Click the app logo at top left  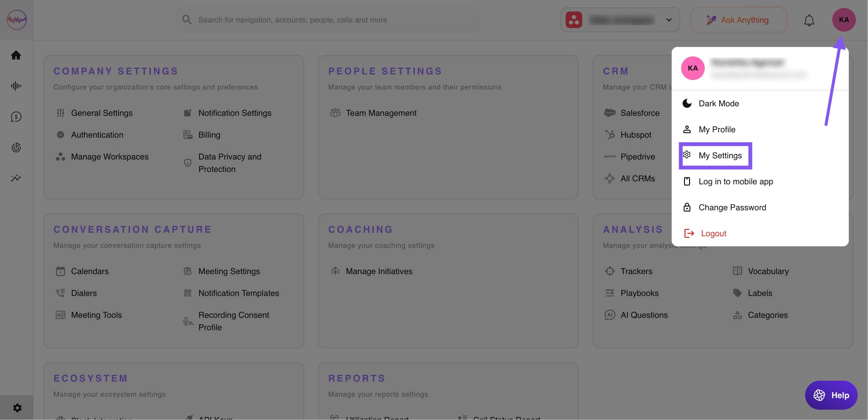17,19
